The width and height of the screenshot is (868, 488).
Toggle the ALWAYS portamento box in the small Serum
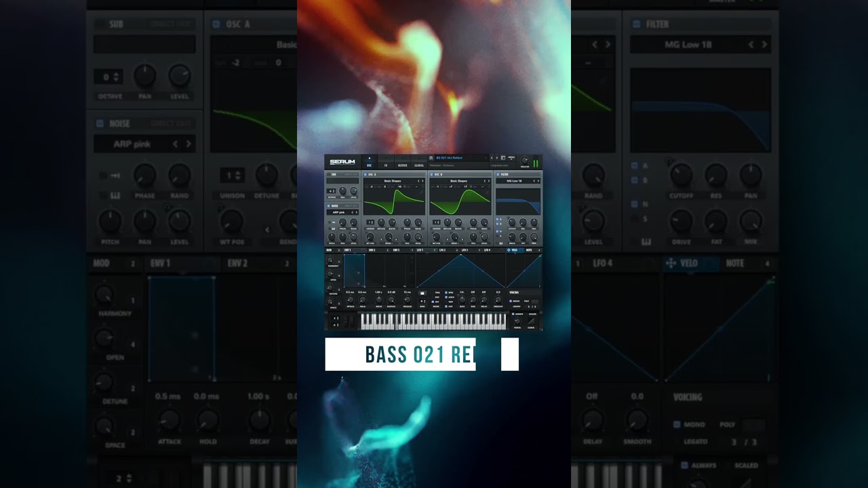513,314
